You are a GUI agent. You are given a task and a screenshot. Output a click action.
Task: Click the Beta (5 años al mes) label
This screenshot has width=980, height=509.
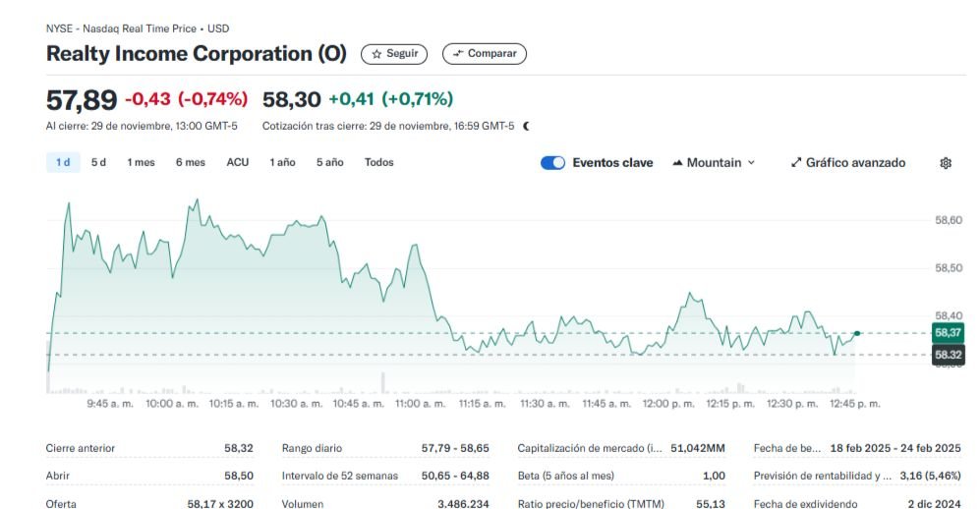565,476
